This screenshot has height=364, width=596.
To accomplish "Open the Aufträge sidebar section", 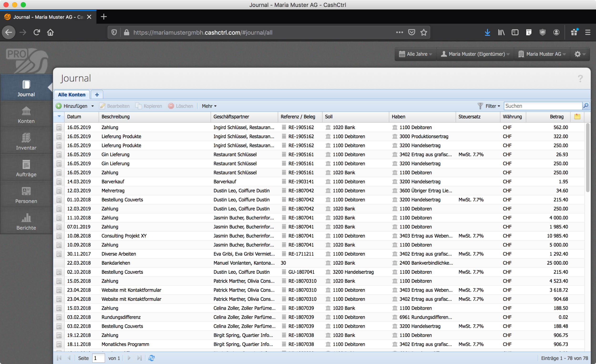I will [x=26, y=168].
